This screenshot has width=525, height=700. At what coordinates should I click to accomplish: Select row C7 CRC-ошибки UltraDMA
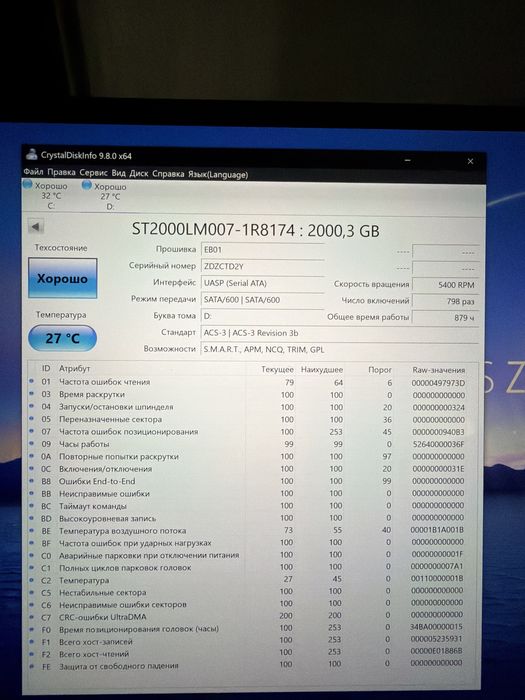[x=252, y=617]
